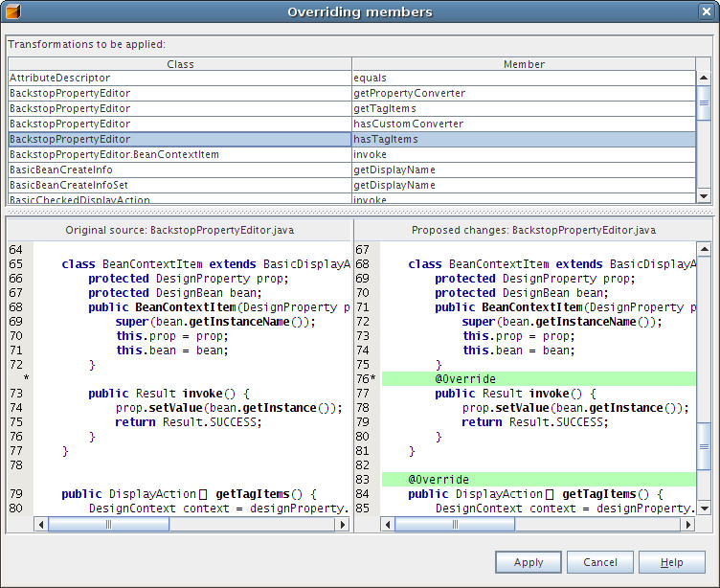This screenshot has height=588, width=720.
Task: Select getDisplayName of BasicBeanCreateInfo
Action: [524, 170]
